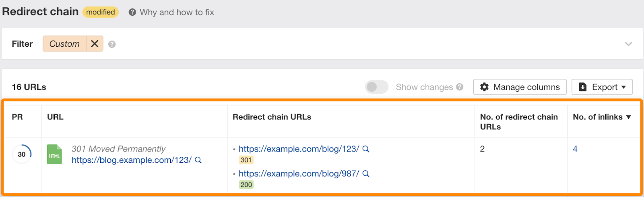Open the Export dropdown
The image size is (644, 197).
pyautogui.click(x=602, y=87)
